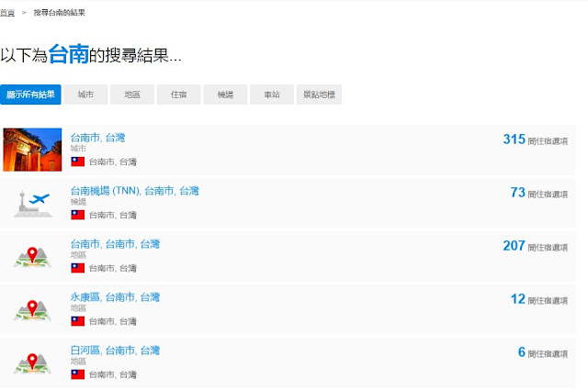Viewport: 588px width, 390px height.
Task: Click location text 台南市, 台灣 in airport row
Action: 112,215
